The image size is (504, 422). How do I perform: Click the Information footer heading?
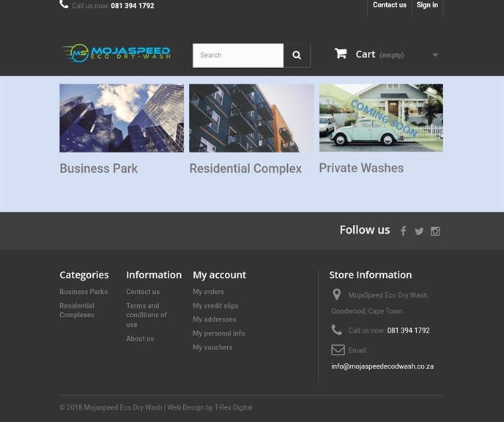coord(154,275)
